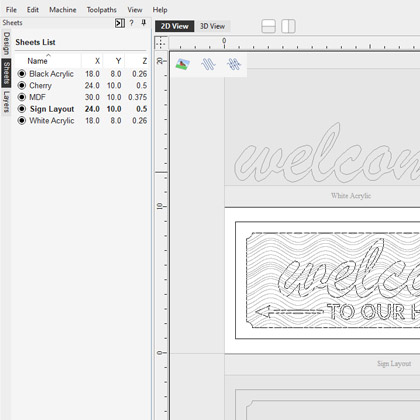
Task: Open the Design side tab
Action: tap(6, 43)
